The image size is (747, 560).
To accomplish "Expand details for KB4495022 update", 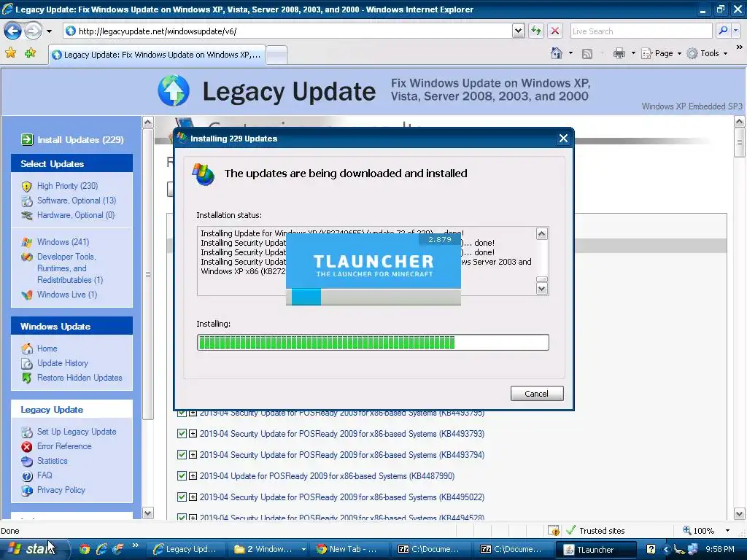I will pos(193,497).
